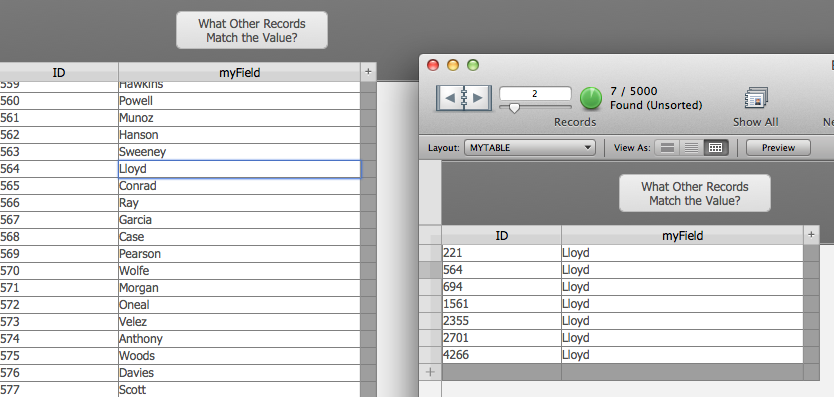Select ID cell 4266
This screenshot has width=834, height=397.
pyautogui.click(x=502, y=355)
